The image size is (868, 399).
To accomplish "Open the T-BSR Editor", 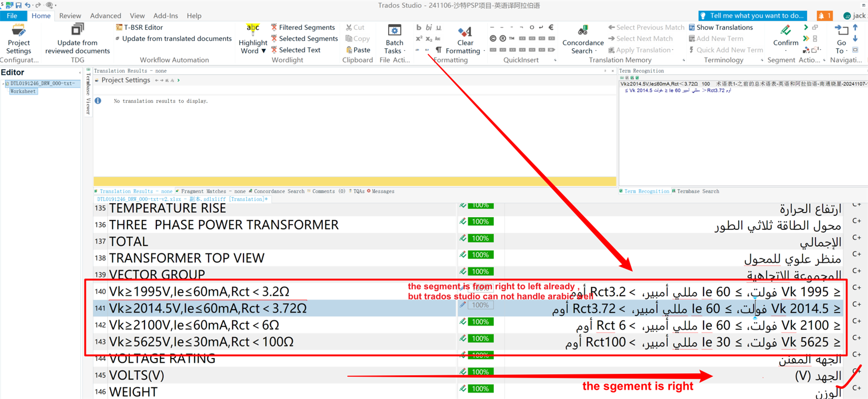I will click(139, 28).
